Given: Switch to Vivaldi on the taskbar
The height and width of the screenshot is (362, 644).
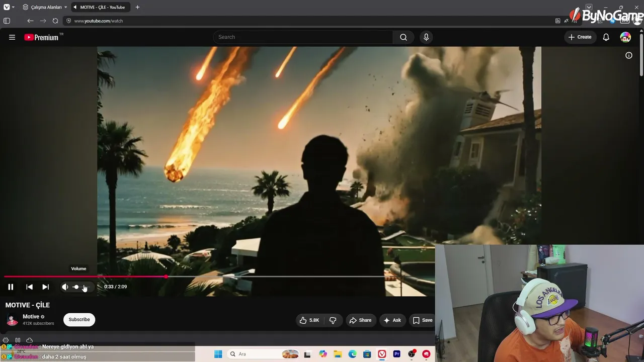Looking at the screenshot, I should 382,354.
